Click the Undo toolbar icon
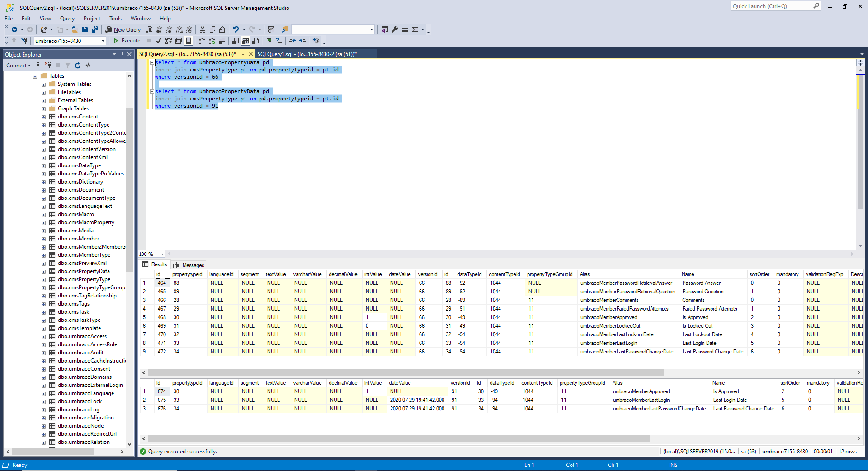Image resolution: width=868 pixels, height=471 pixels. [236, 29]
